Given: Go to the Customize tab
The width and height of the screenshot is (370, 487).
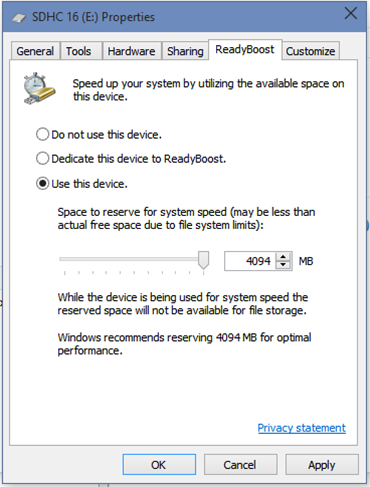Looking at the screenshot, I should point(310,51).
